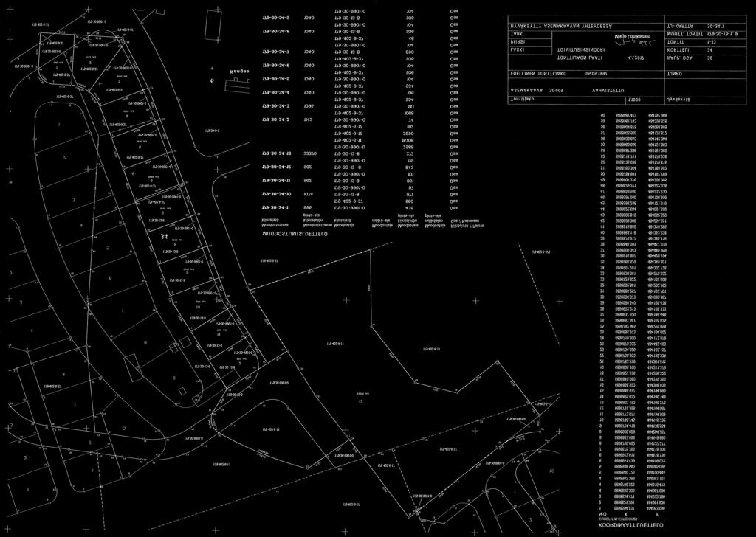The width and height of the screenshot is (756, 537).
Task: Click the handwritten signature in title block
Action: coord(636,43)
